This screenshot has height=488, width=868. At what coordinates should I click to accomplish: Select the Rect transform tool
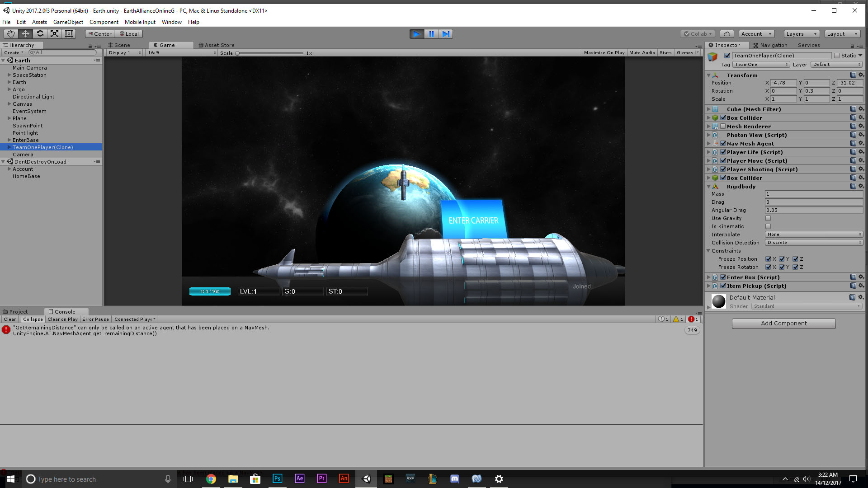point(69,34)
